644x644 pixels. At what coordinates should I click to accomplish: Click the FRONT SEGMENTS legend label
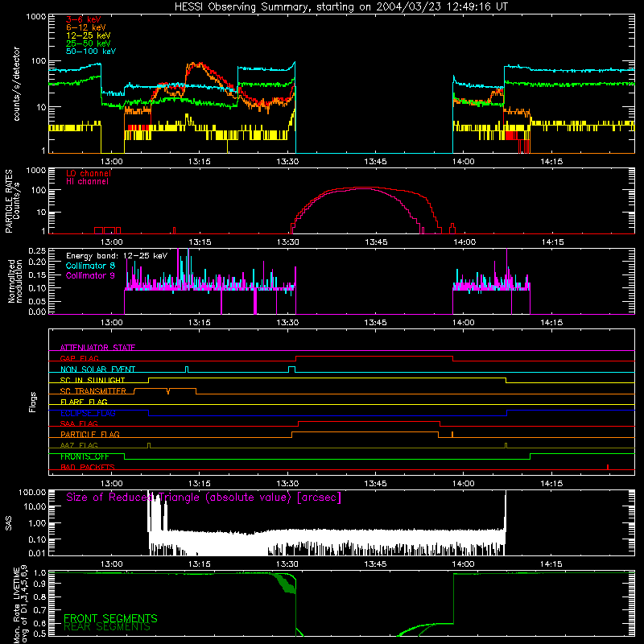point(110,618)
